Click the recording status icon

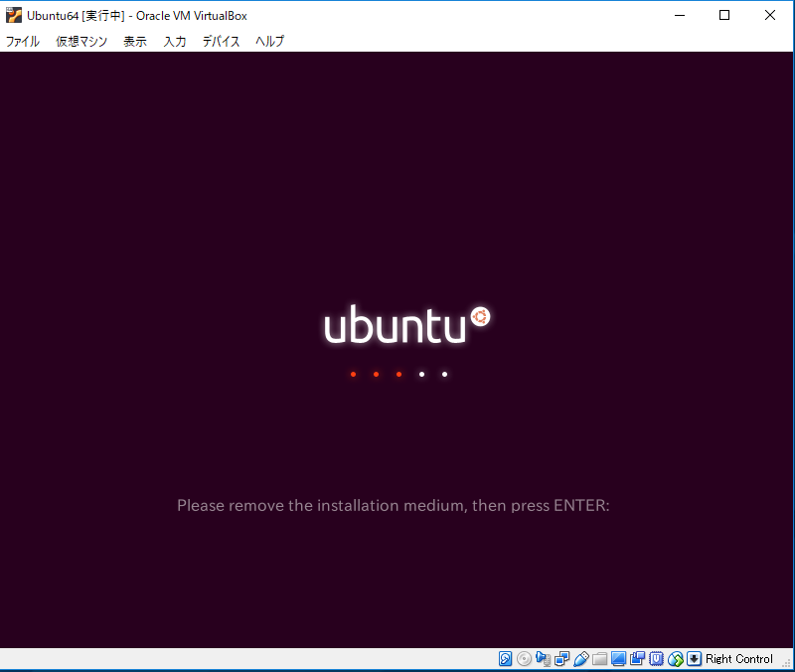[x=637, y=658]
